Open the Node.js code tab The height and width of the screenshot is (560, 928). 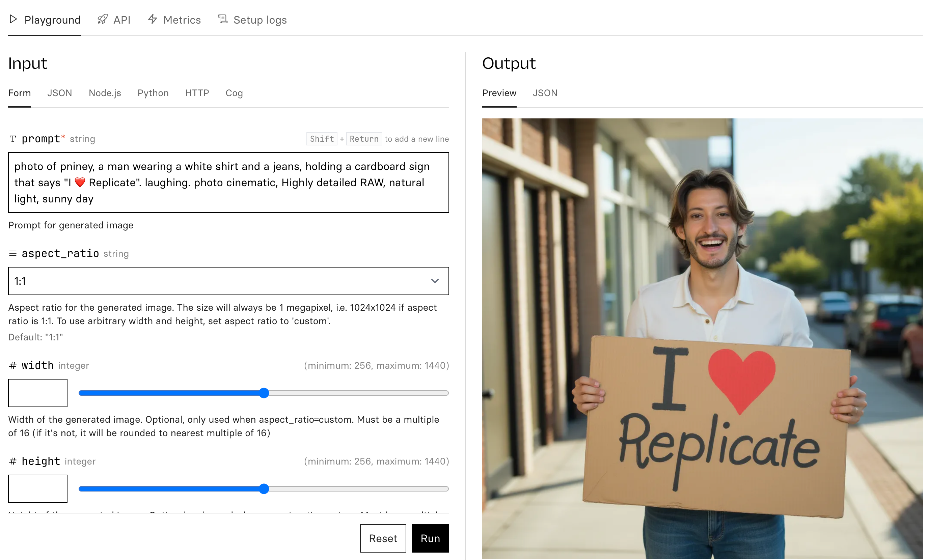pos(105,93)
